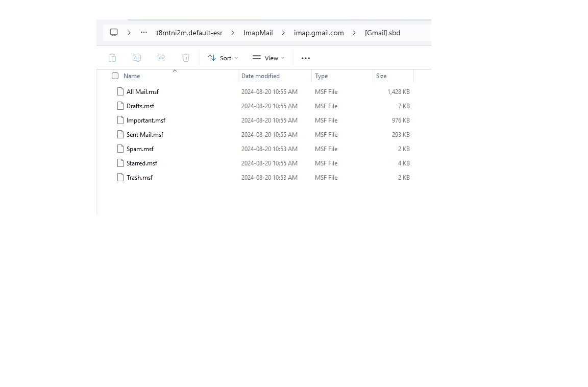Click the file icon of Trash.msf
The width and height of the screenshot is (588, 387).
(x=120, y=177)
